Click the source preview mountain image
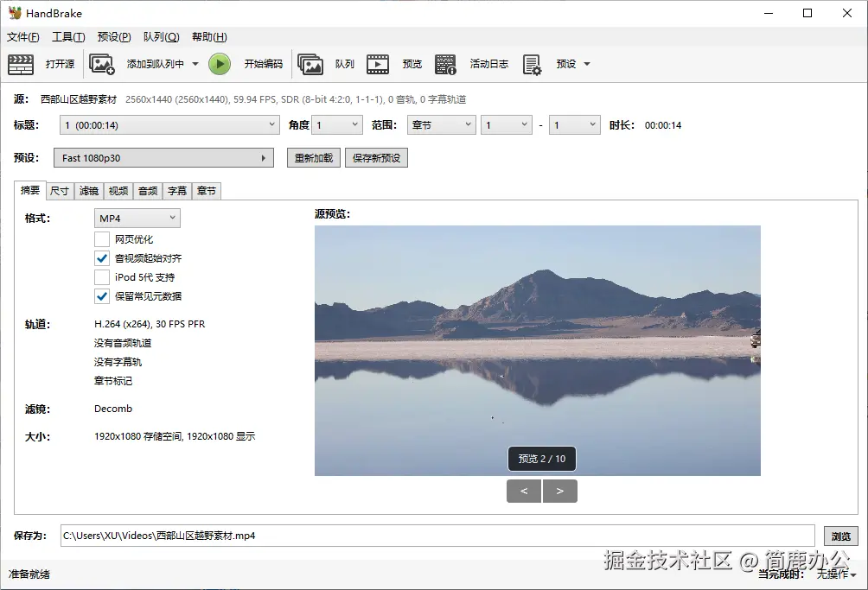 tap(538, 351)
